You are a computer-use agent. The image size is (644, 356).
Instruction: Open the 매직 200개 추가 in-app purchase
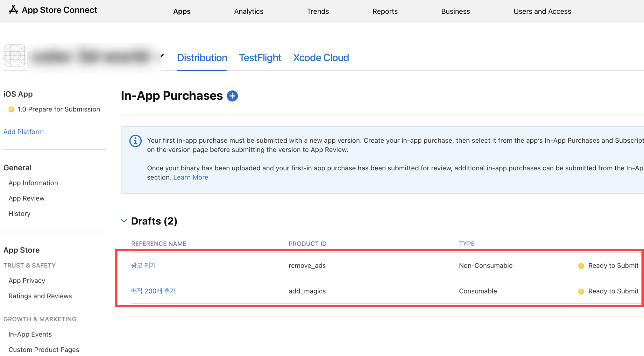(x=153, y=291)
